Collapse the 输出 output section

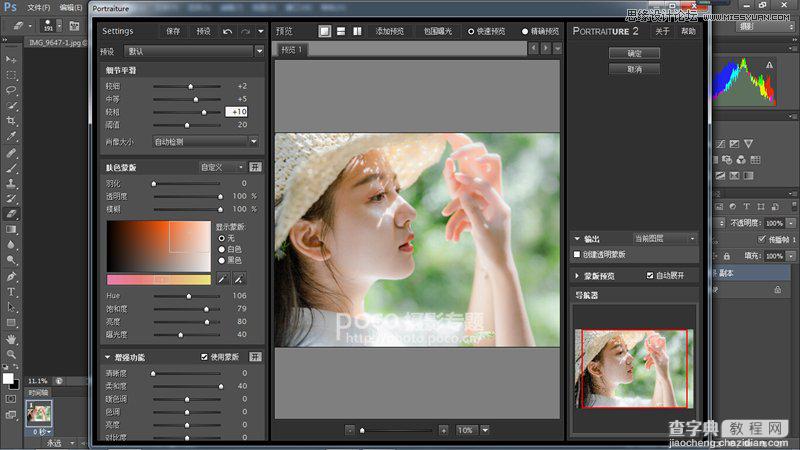pyautogui.click(x=577, y=238)
